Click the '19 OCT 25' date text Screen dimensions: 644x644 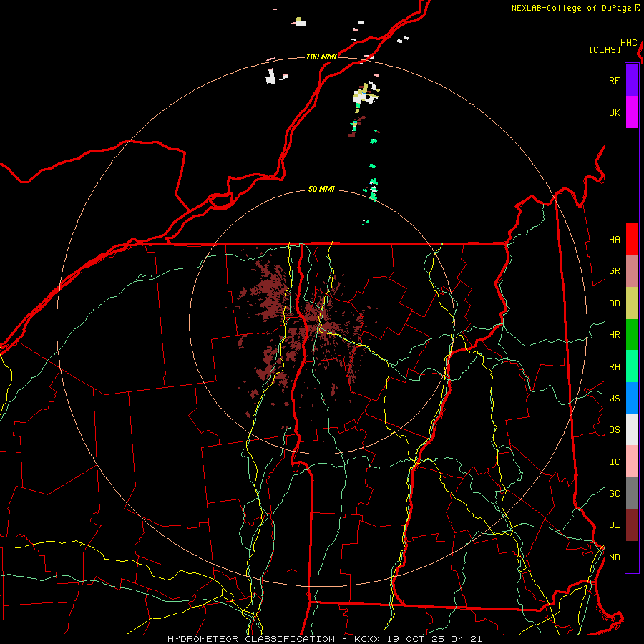[x=416, y=639]
